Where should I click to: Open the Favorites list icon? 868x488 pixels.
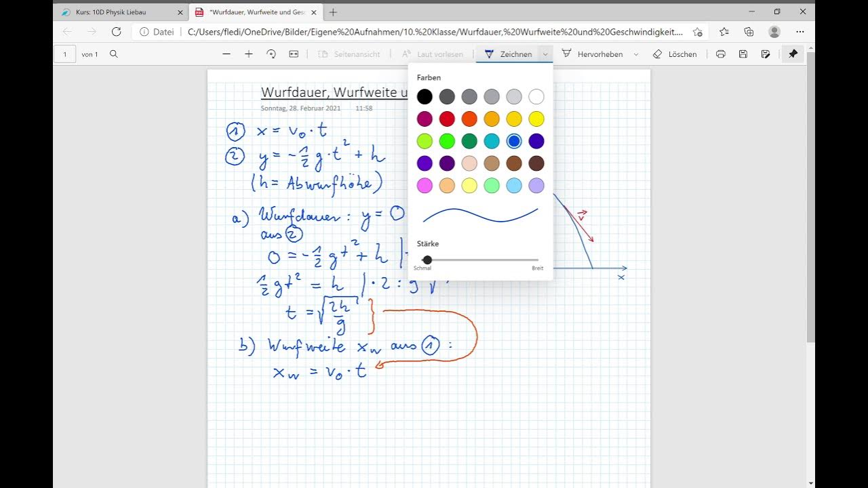click(724, 32)
